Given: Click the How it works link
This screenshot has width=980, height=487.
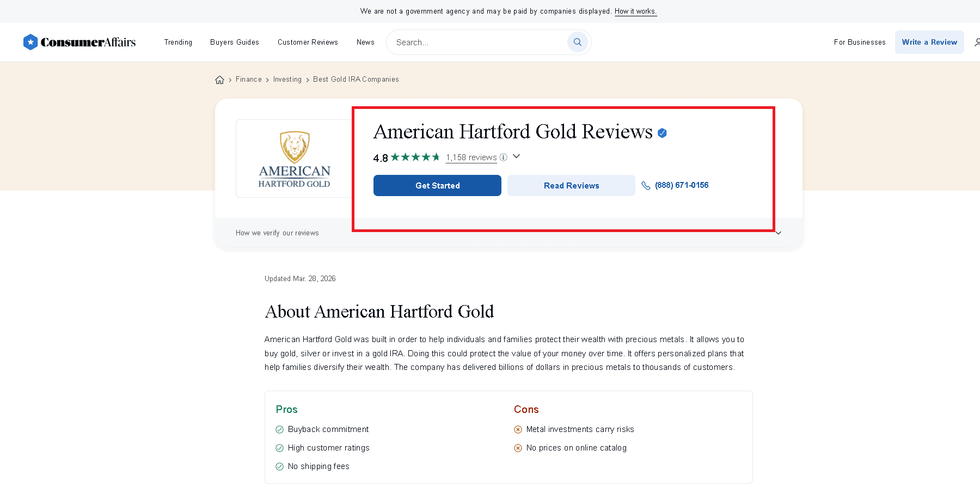Looking at the screenshot, I should pyautogui.click(x=636, y=11).
